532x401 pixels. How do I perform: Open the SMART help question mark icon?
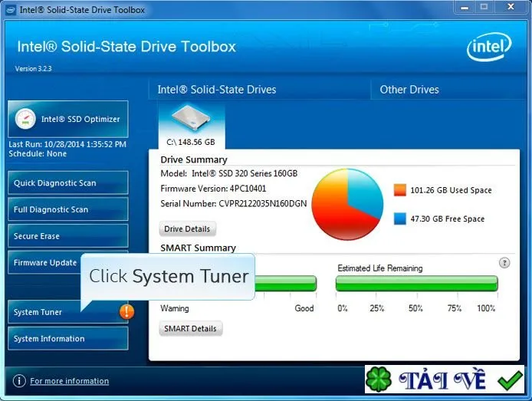(504, 263)
